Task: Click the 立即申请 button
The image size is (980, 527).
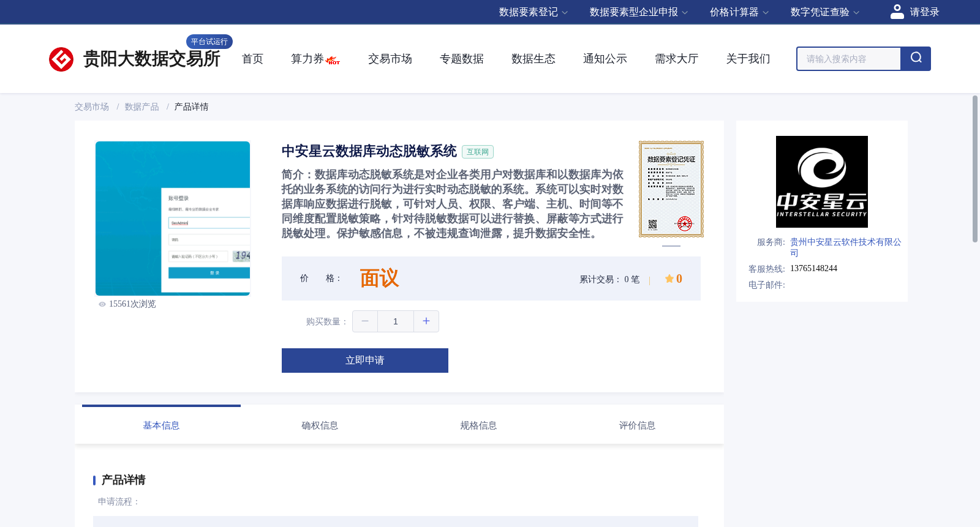Action: click(x=365, y=361)
